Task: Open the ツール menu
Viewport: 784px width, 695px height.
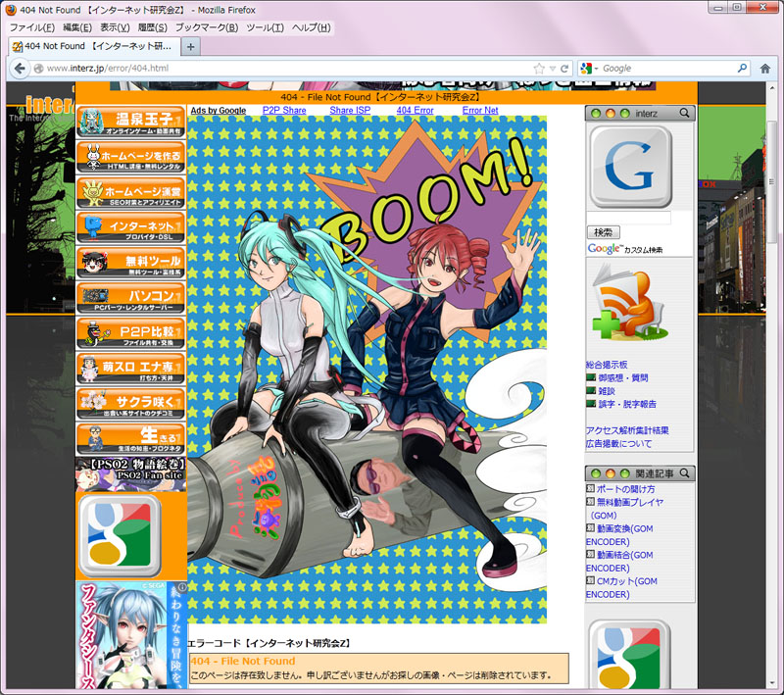Action: point(265,27)
